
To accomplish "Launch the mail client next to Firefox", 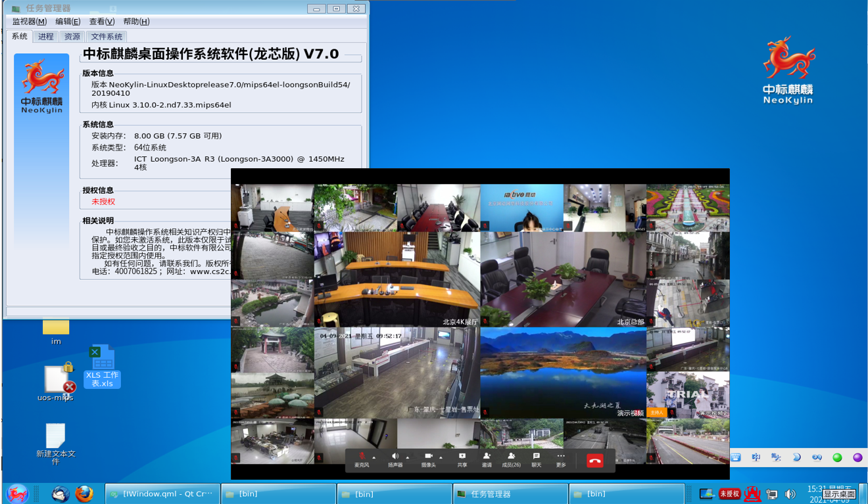I will click(61, 493).
